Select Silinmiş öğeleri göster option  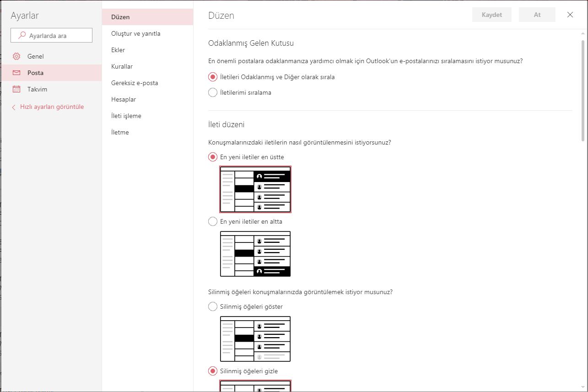pos(212,306)
